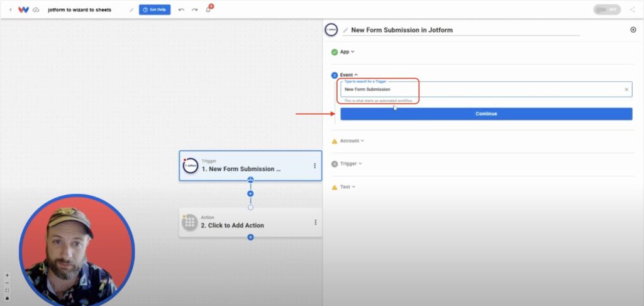Viewport: 644px width, 306px height.
Task: Click the Jotform icon on Trigger node
Action: 190,166
